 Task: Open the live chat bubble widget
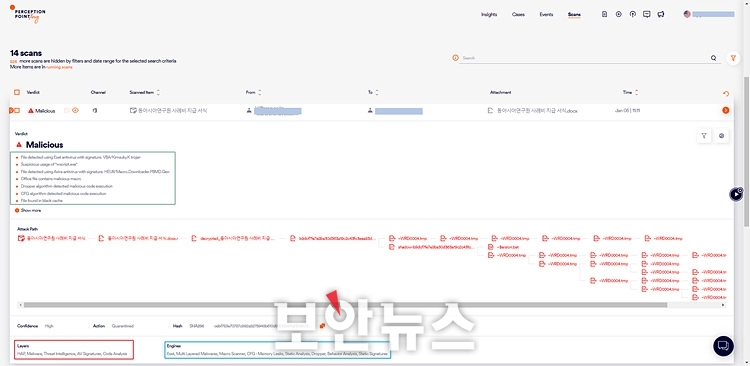click(723, 345)
